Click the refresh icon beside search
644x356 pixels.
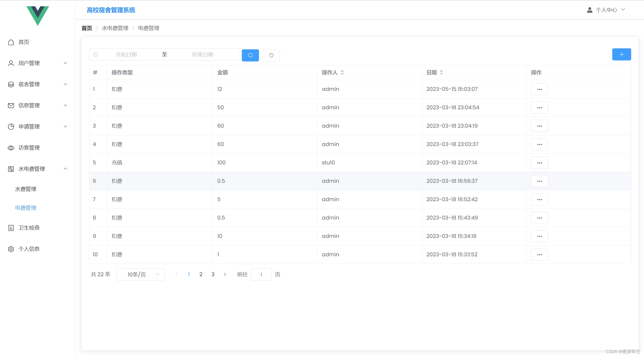[271, 55]
